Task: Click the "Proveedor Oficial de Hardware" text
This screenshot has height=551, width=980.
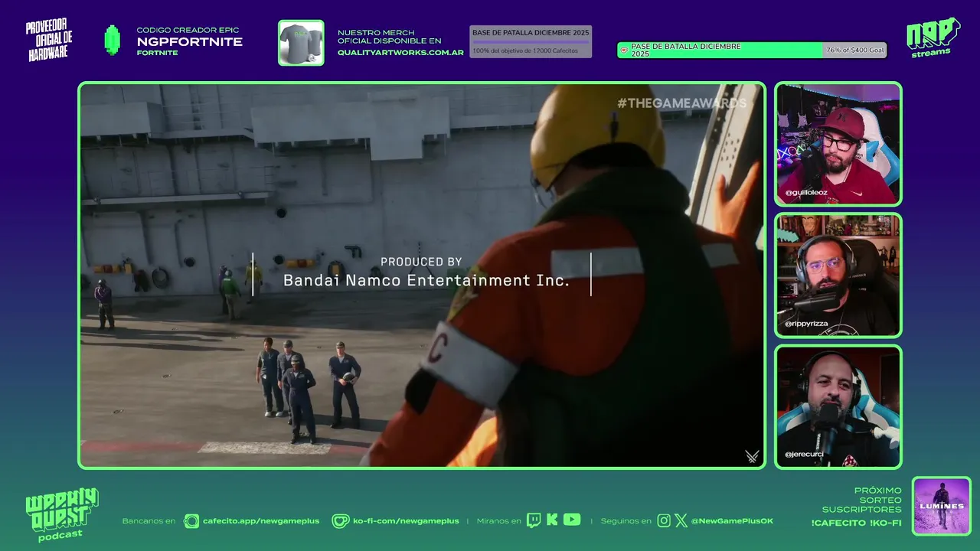Action: 51,41
